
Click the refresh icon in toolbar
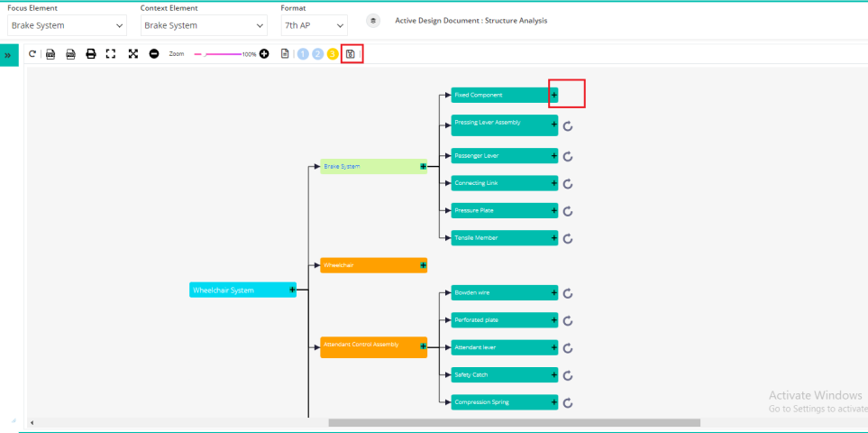pos(32,54)
